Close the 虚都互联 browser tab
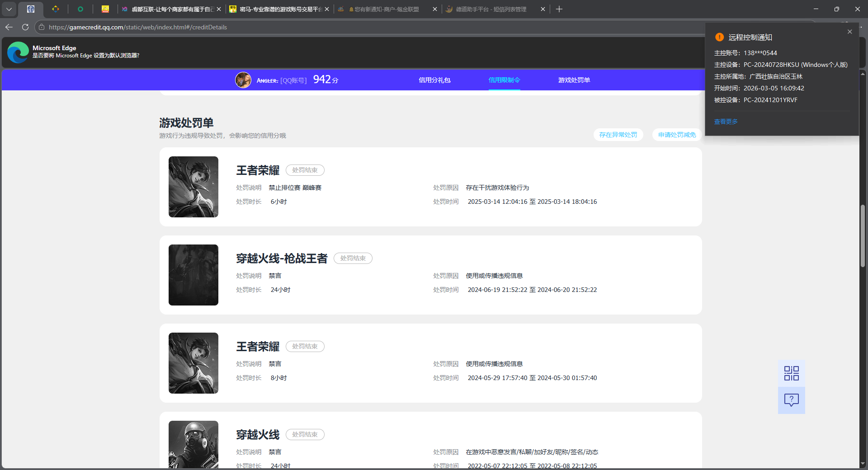The image size is (868, 470). [219, 9]
